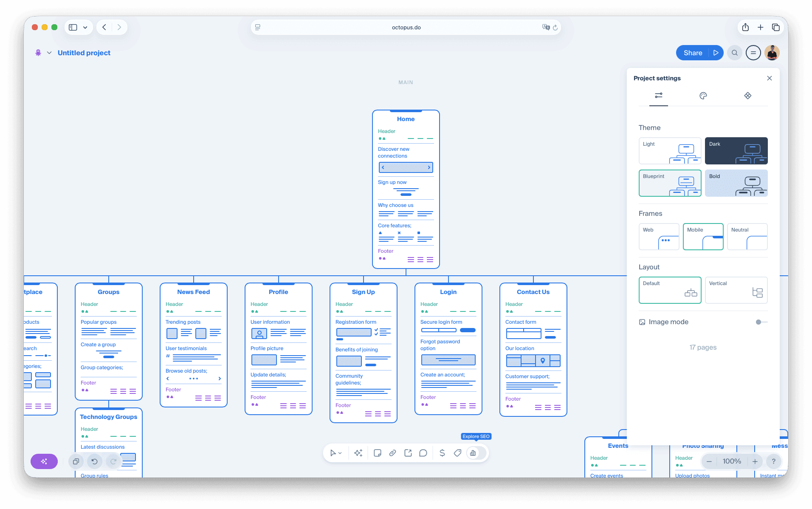Select the tag label tool
812x509 pixels.
click(x=457, y=453)
